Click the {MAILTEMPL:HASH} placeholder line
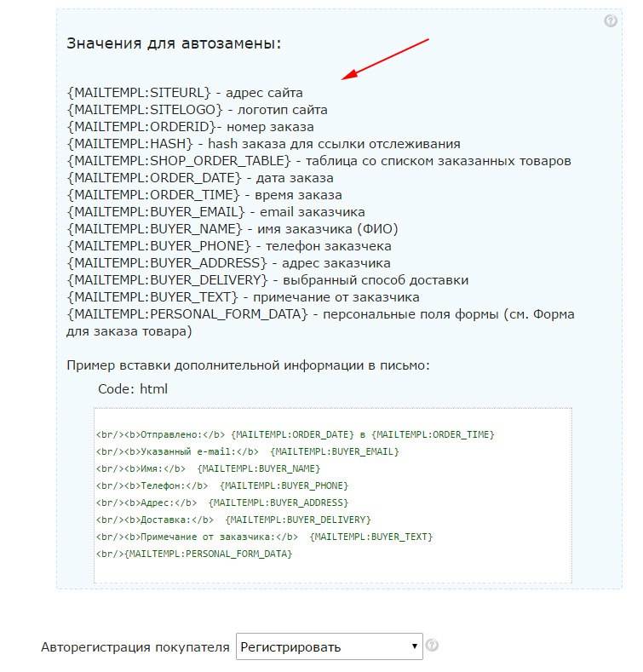Screen dimensions: 643x672 click(x=264, y=144)
